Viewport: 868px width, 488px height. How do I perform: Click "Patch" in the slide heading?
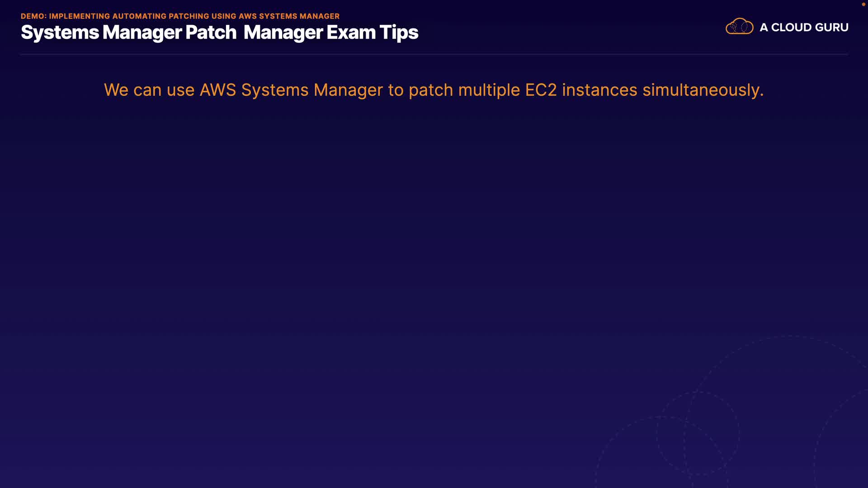[x=211, y=33]
